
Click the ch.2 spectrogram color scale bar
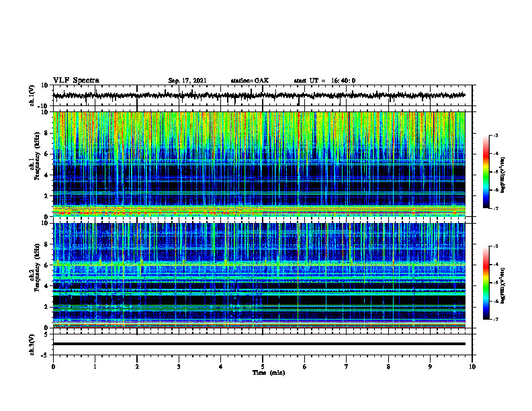pos(486,283)
